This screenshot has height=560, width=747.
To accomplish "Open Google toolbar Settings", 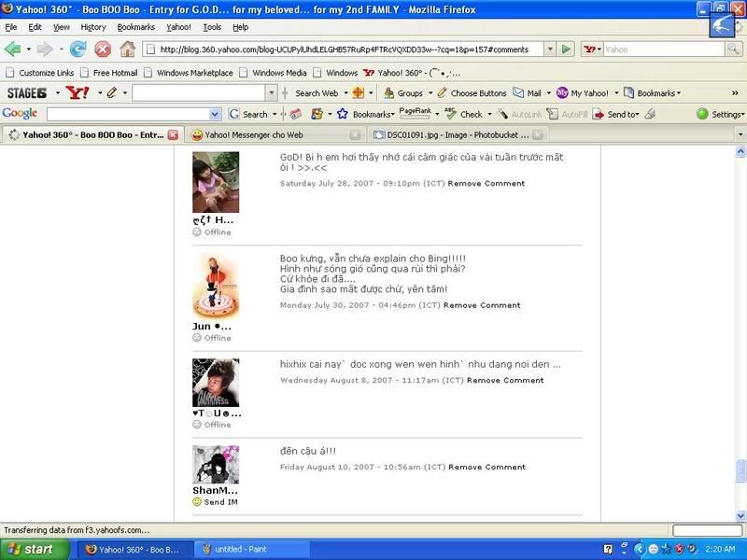I will (x=720, y=114).
